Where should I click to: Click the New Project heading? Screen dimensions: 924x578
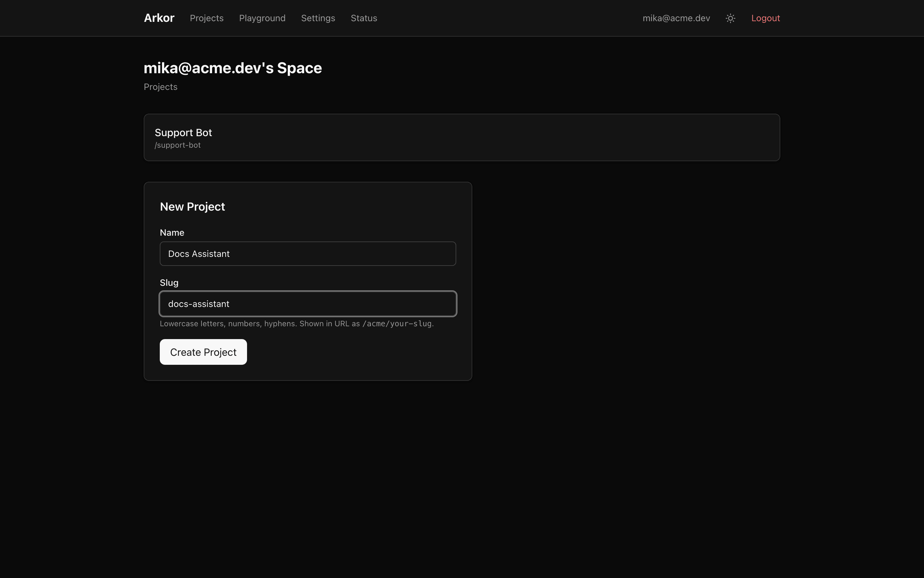(192, 206)
